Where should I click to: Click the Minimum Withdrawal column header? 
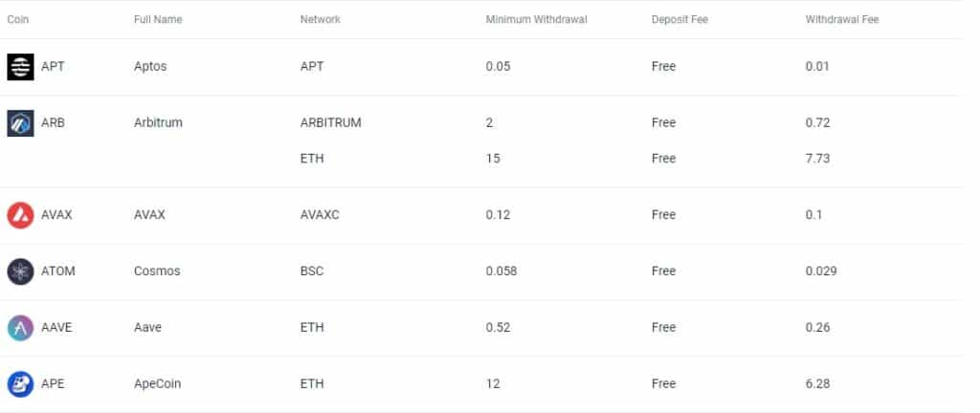[x=536, y=20]
